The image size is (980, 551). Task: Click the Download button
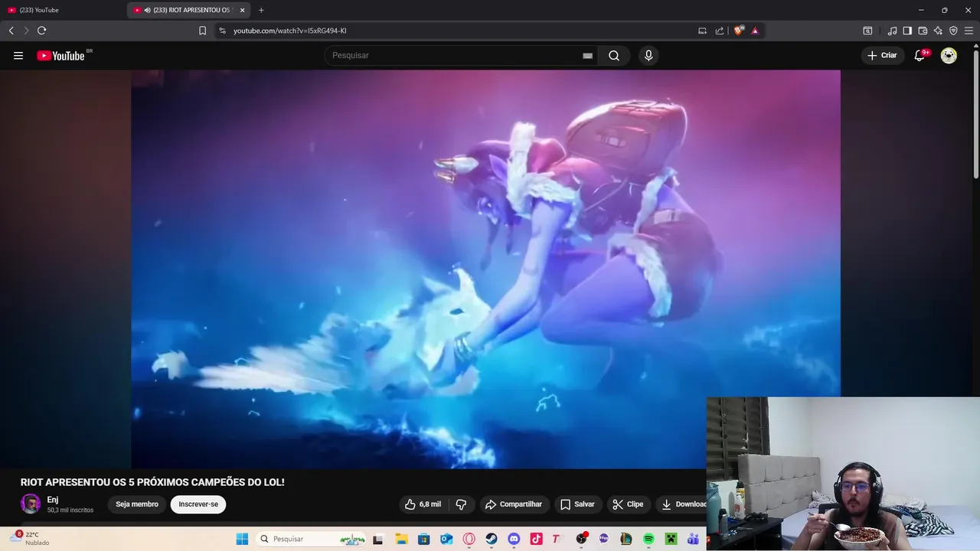click(x=683, y=504)
